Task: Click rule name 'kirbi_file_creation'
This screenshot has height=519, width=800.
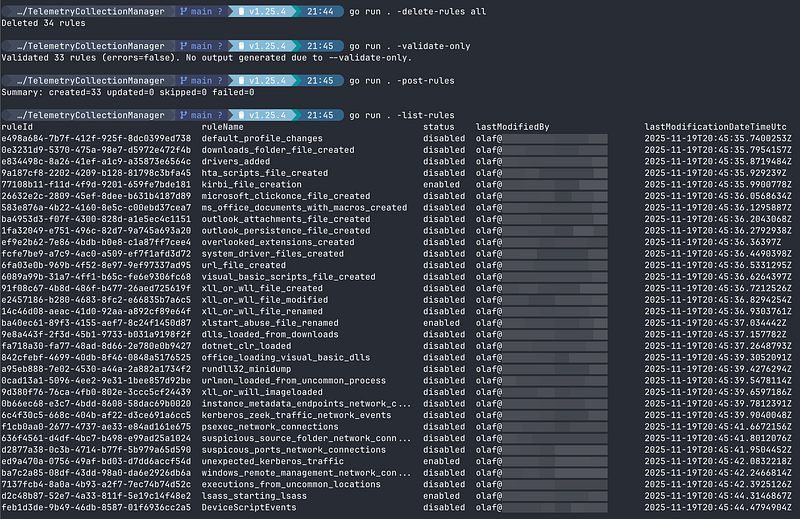Action: 252,184
